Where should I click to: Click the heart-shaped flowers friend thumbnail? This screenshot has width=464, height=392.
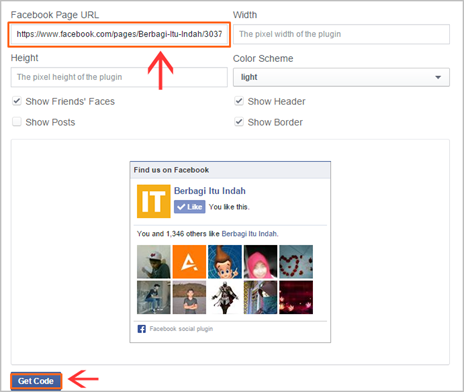point(296,262)
